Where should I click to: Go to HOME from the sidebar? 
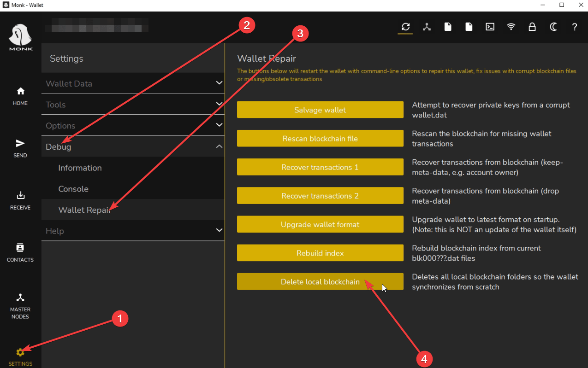20,95
